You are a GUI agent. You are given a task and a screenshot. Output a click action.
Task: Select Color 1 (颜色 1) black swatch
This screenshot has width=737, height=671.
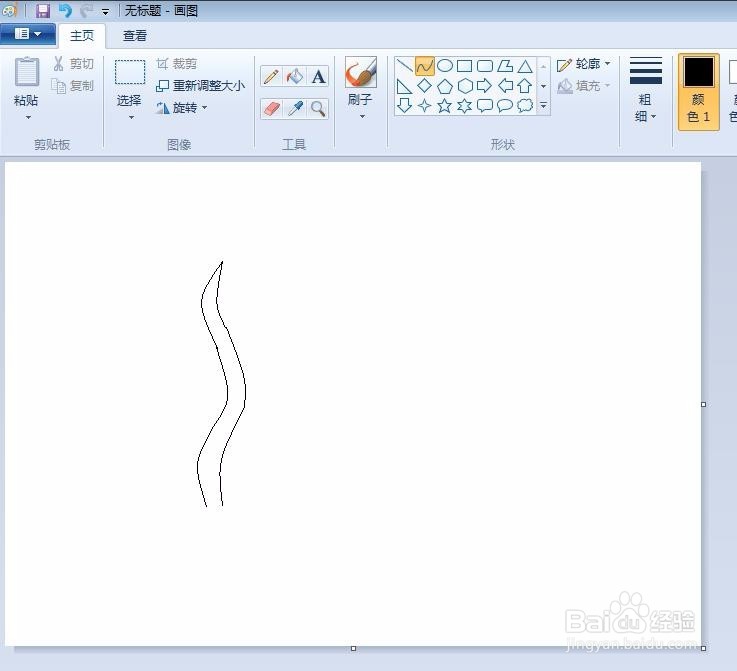click(698, 72)
